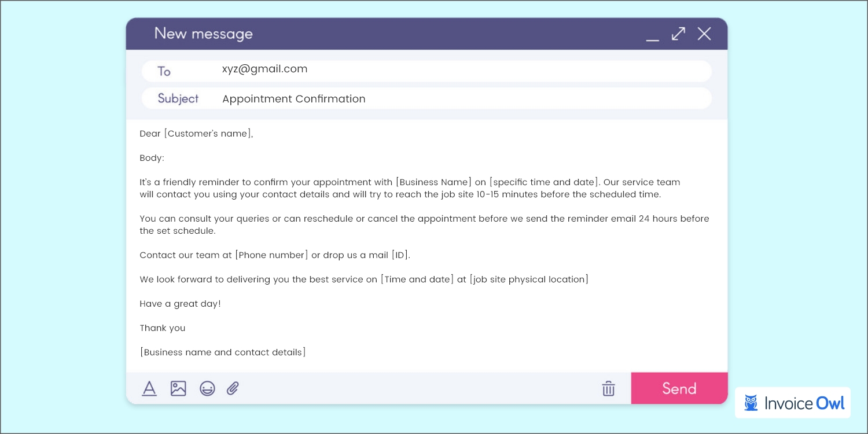Viewport: 868px width, 434px height.
Task: Click the owl icon in the logo
Action: coord(752,402)
